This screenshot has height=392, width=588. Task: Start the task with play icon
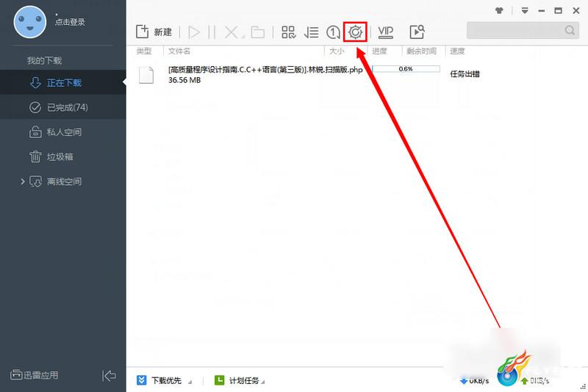click(194, 32)
